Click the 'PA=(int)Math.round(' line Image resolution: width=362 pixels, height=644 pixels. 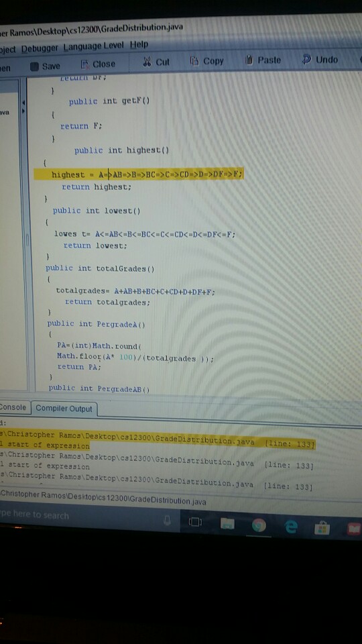[x=99, y=346]
